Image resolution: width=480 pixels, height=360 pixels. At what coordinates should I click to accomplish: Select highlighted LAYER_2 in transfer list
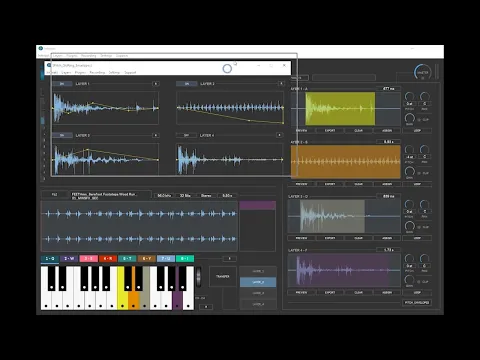[x=258, y=282]
